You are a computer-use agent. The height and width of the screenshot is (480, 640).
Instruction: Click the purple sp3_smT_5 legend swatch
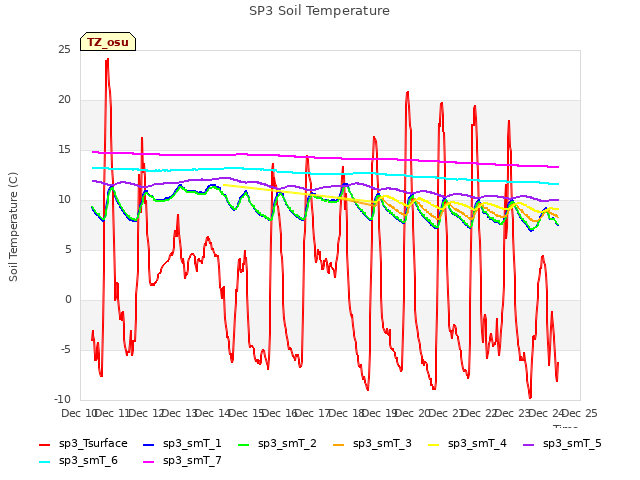pos(529,444)
